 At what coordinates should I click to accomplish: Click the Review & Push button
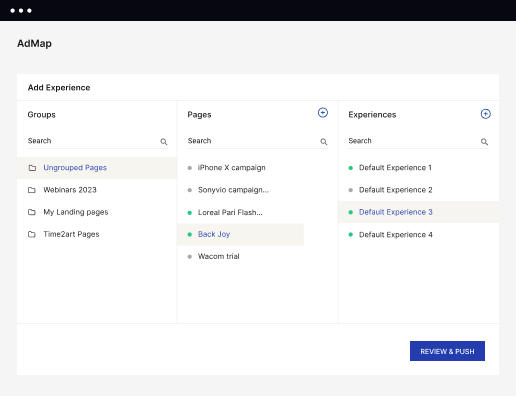447,351
